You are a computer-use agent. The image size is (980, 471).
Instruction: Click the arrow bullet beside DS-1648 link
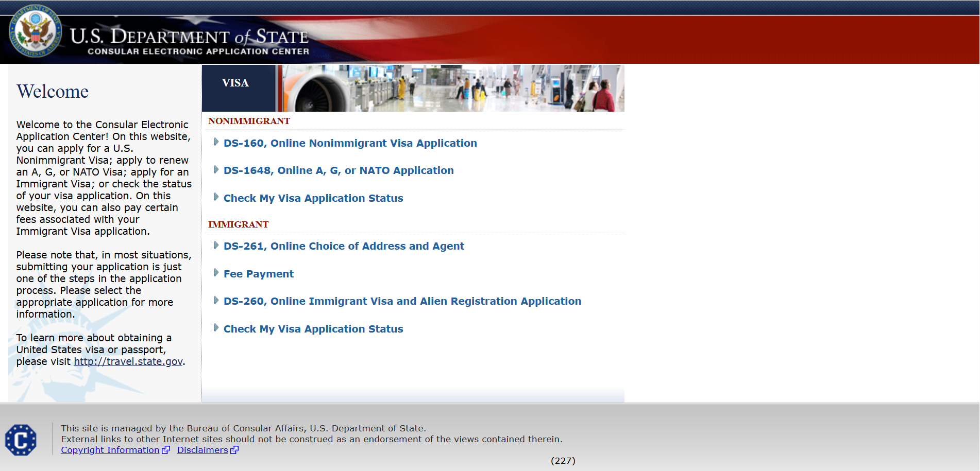(x=216, y=169)
